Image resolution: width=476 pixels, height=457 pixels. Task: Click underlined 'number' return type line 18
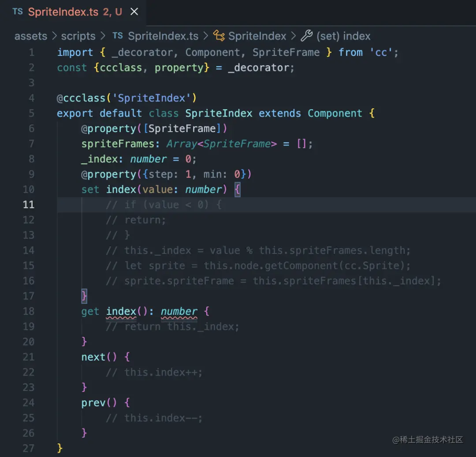(x=179, y=311)
